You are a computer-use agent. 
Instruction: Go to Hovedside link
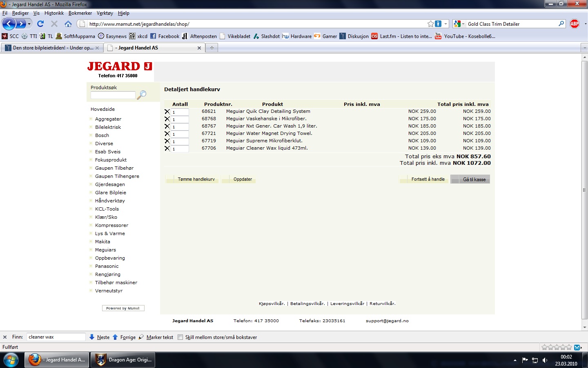pyautogui.click(x=102, y=109)
